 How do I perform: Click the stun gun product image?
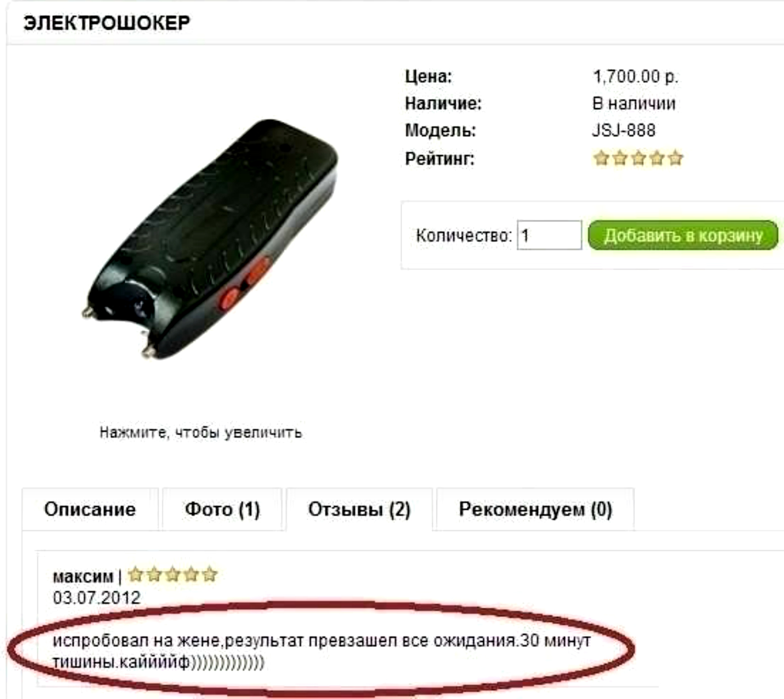click(x=210, y=239)
